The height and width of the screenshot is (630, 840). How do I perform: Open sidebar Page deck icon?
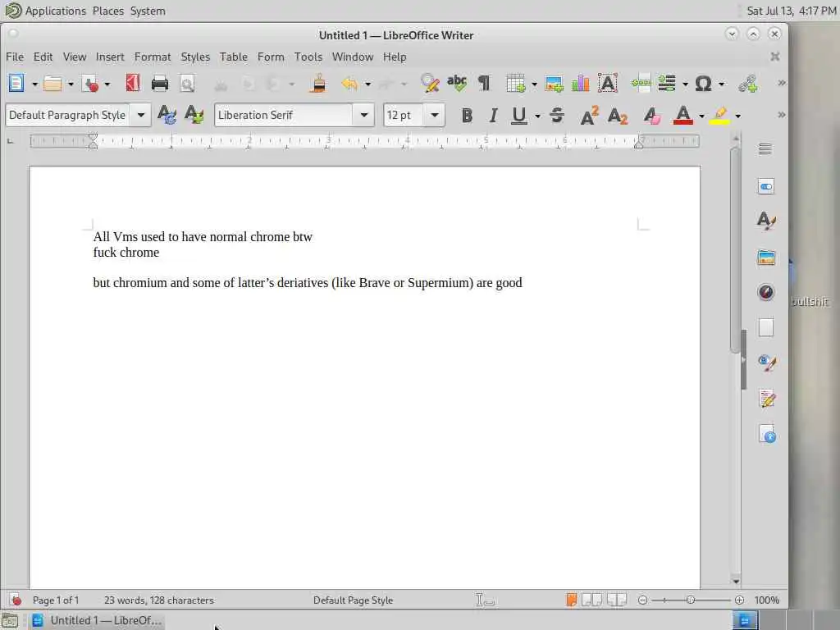pos(766,327)
